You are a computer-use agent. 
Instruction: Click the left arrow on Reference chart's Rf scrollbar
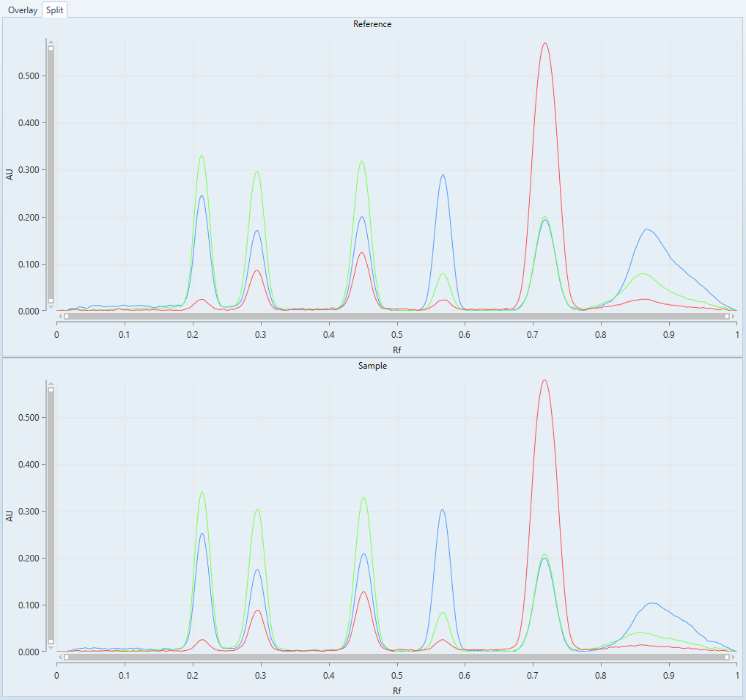[x=60, y=316]
